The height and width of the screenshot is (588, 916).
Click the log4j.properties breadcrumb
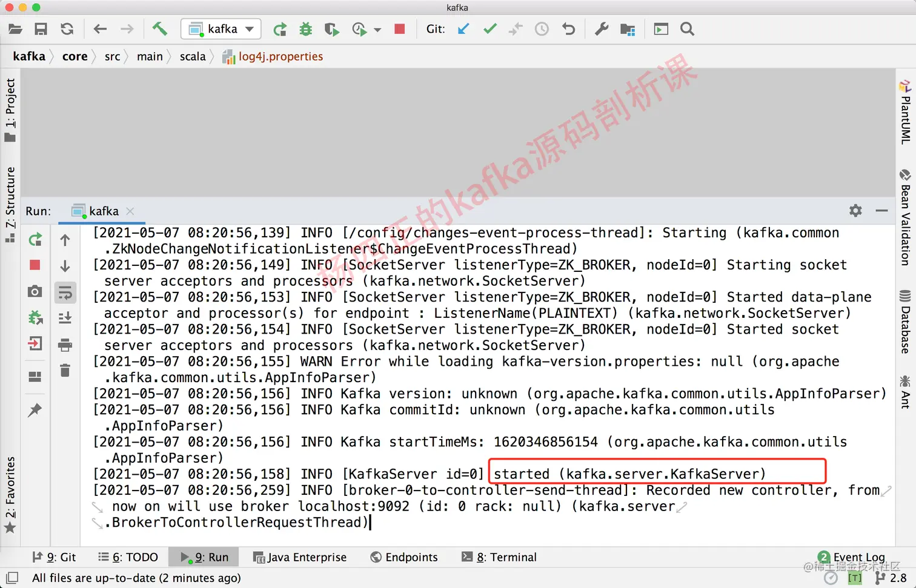[x=273, y=57]
